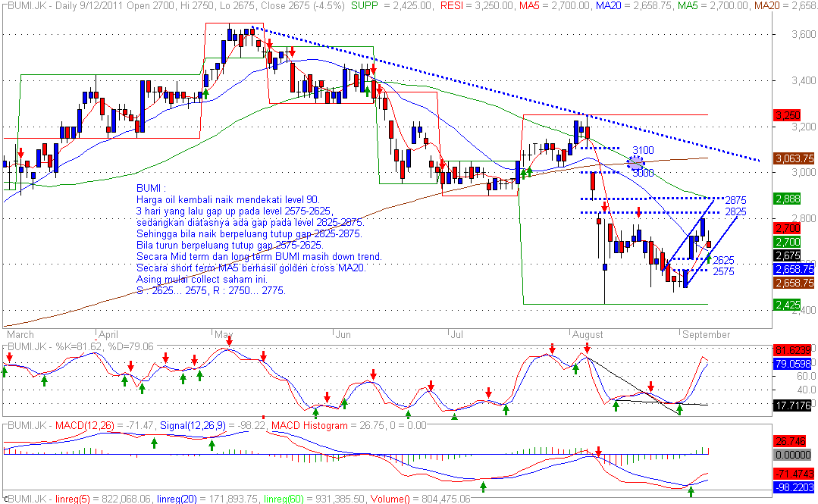818x504 pixels.
Task: Click the April label on the time axis
Action: [x=108, y=334]
